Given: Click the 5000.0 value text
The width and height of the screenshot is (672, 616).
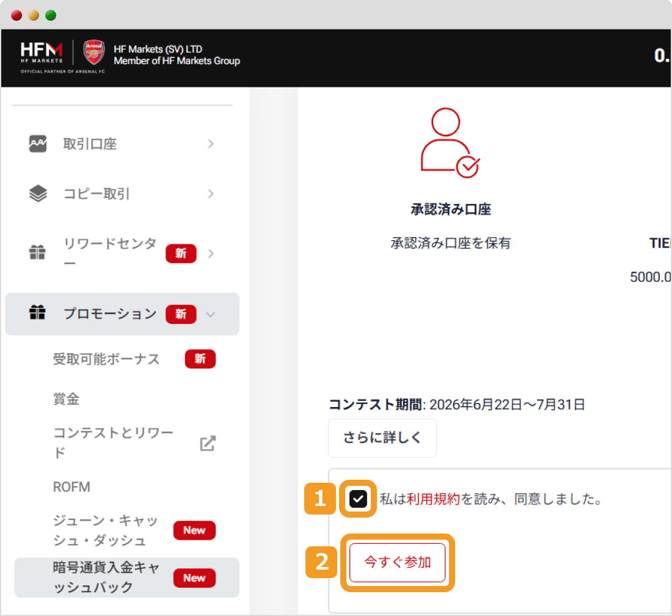Looking at the screenshot, I should pyautogui.click(x=651, y=277).
